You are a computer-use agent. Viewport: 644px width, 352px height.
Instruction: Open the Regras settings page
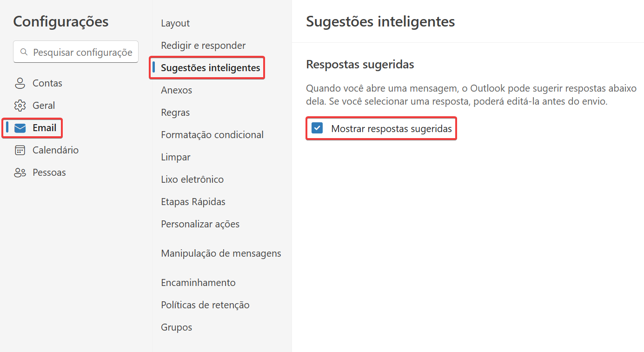[175, 113]
